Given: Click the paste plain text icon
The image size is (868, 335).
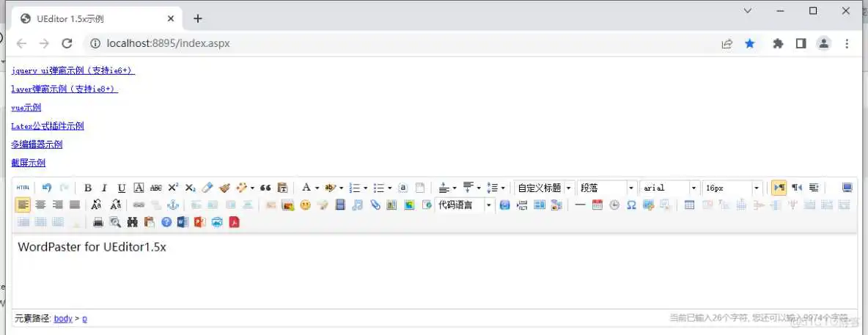Looking at the screenshot, I should (x=282, y=188).
